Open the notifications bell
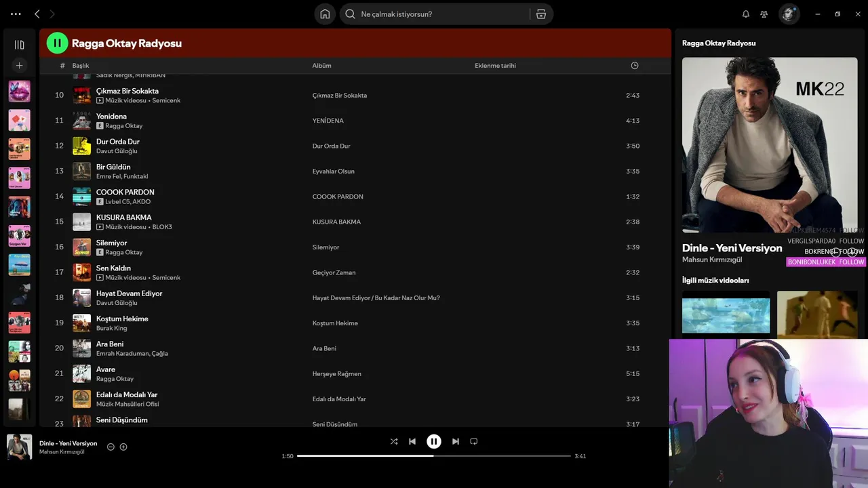 (x=746, y=14)
